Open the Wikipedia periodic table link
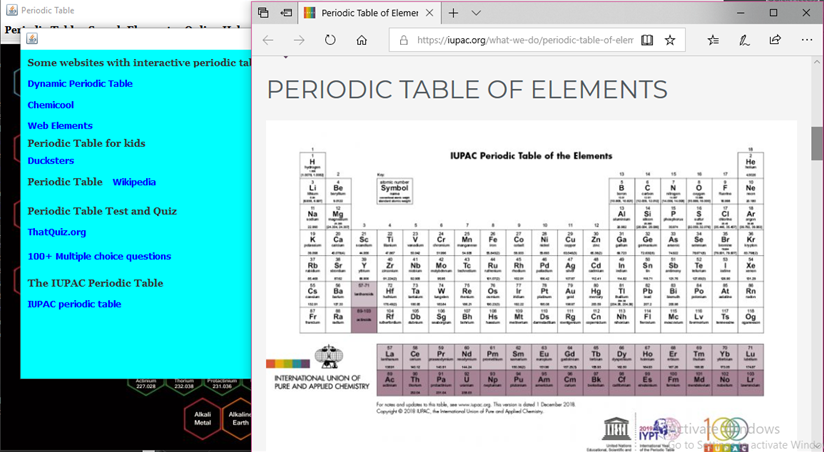 [x=134, y=182]
